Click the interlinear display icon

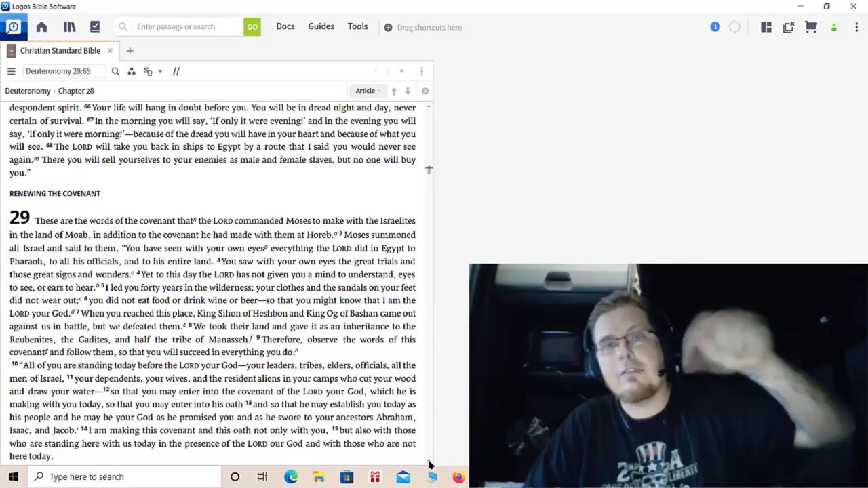148,71
